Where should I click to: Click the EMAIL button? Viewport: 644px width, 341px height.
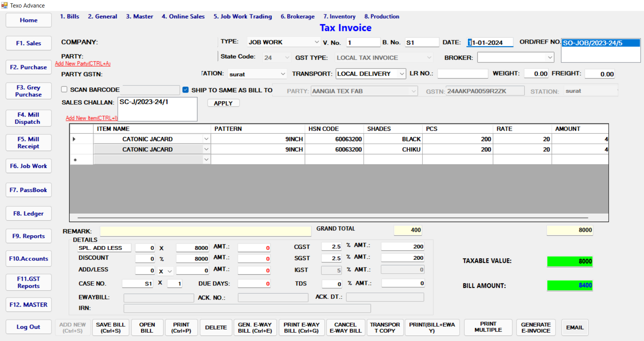point(575,327)
